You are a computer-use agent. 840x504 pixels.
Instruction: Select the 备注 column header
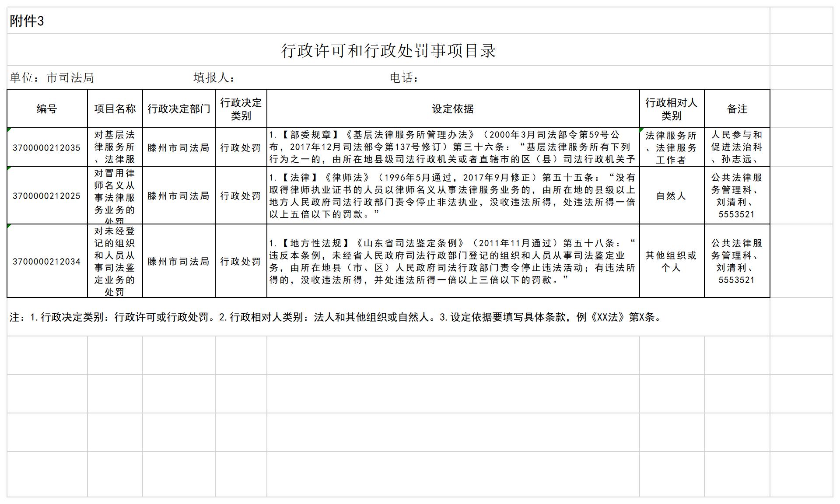pyautogui.click(x=737, y=109)
